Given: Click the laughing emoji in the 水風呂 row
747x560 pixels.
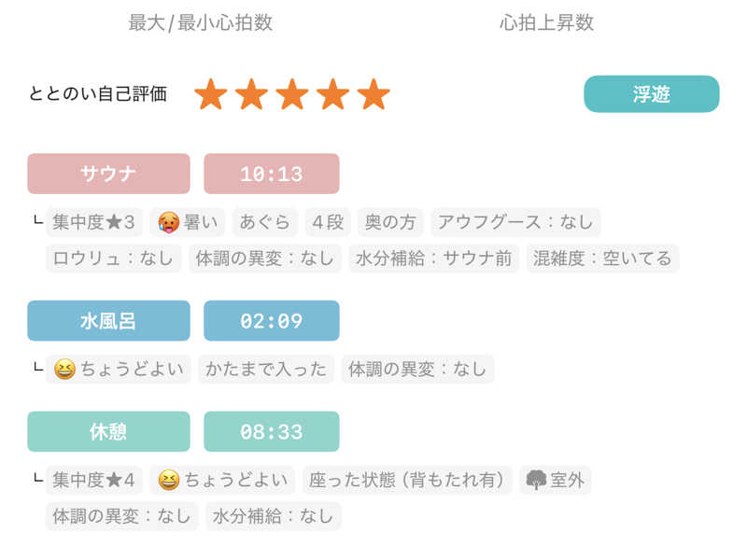Looking at the screenshot, I should pyautogui.click(x=64, y=369).
